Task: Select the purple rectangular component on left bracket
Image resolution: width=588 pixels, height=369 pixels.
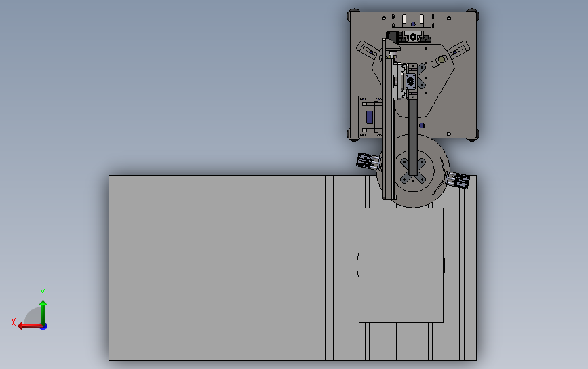Action: [x=370, y=117]
